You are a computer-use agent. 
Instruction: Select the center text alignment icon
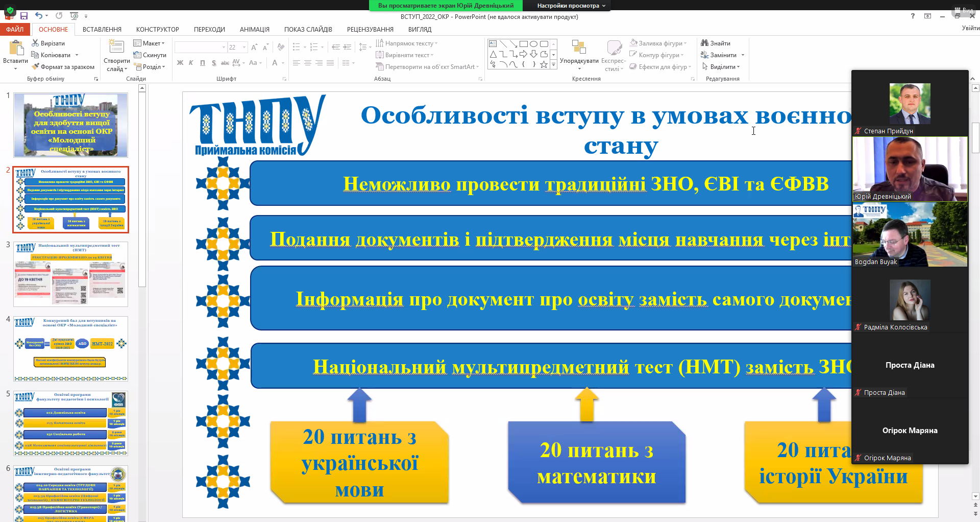[307, 63]
